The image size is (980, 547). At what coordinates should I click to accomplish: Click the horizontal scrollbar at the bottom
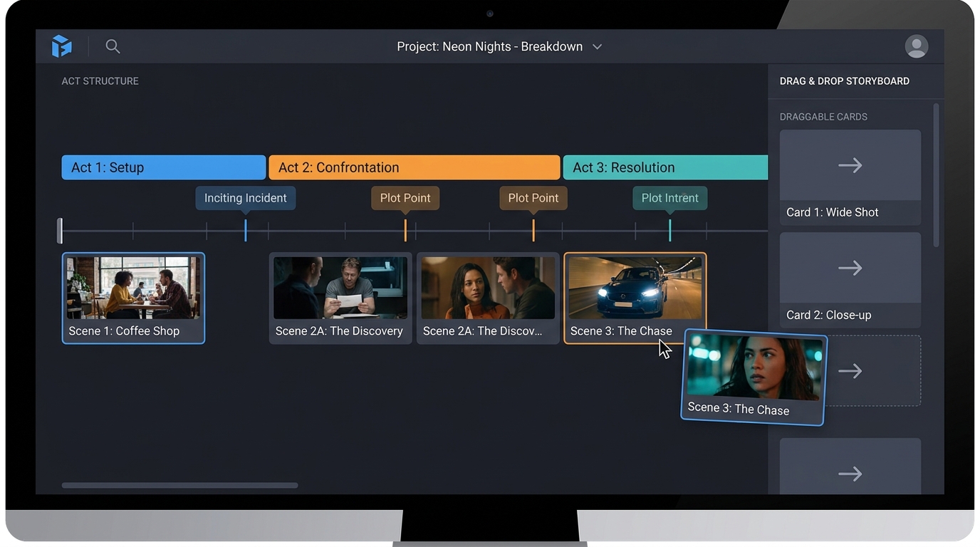click(x=179, y=486)
